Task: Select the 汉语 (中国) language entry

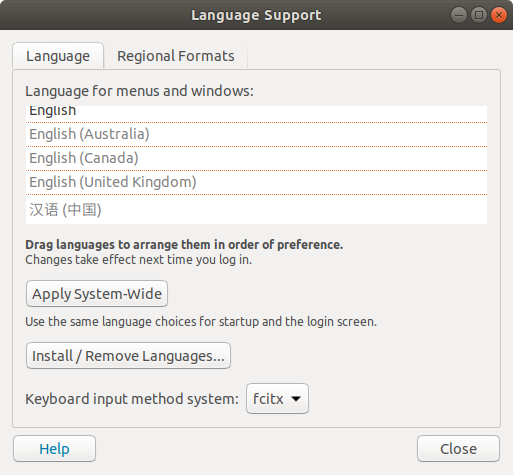Action: tap(256, 209)
